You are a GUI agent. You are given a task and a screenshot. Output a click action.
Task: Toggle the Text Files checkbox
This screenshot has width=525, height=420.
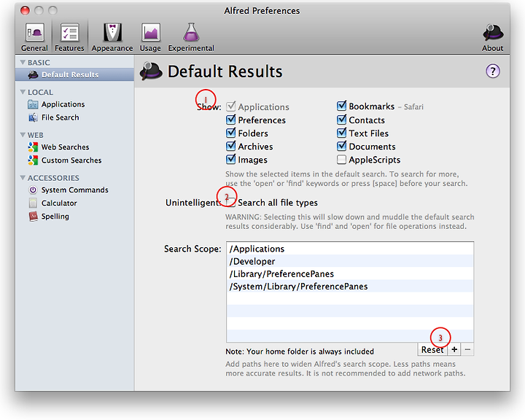tap(341, 133)
